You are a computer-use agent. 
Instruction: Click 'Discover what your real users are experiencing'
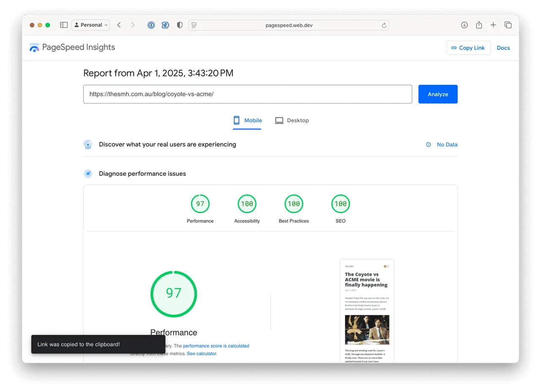click(x=167, y=145)
